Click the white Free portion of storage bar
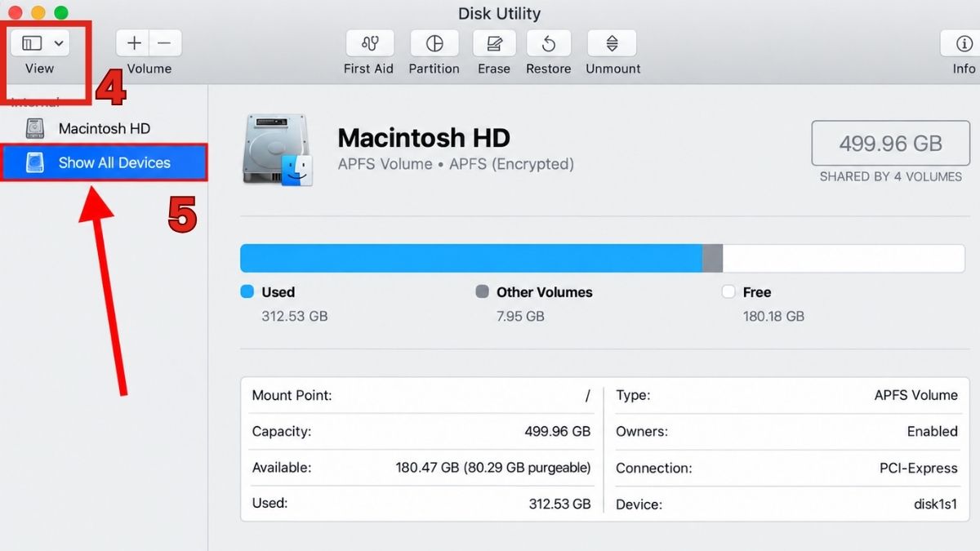Viewport: 980px width, 551px height. (x=844, y=258)
